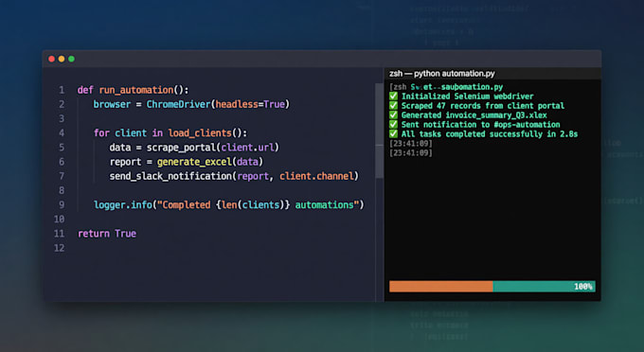Click send_slack_notification on line 7
644x352 pixels.
[170, 176]
